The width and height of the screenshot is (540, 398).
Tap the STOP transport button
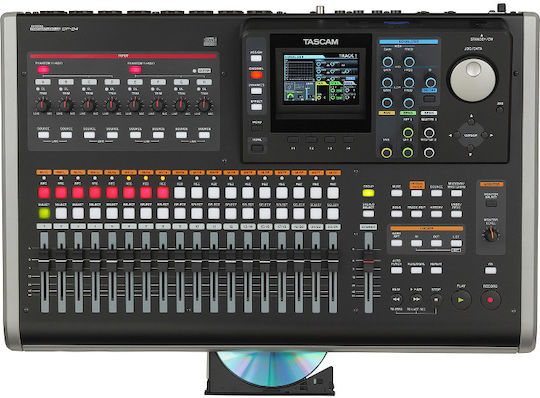[x=436, y=300]
